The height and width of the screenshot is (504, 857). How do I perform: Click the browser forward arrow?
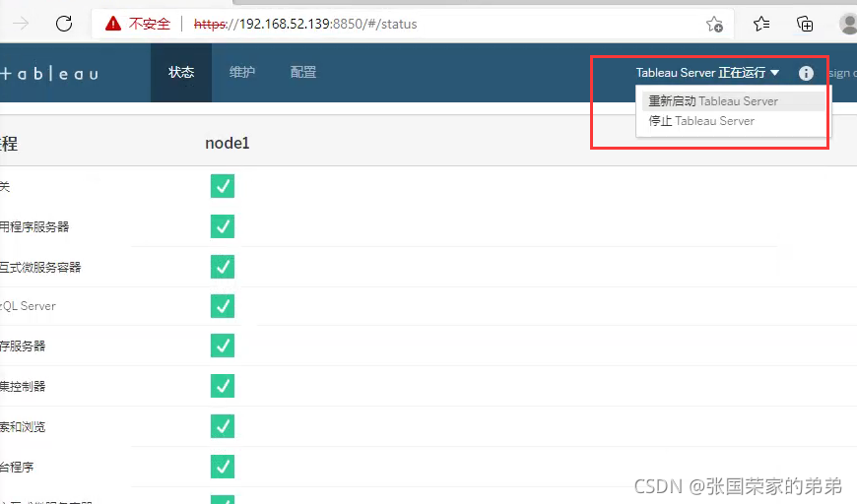tap(21, 24)
